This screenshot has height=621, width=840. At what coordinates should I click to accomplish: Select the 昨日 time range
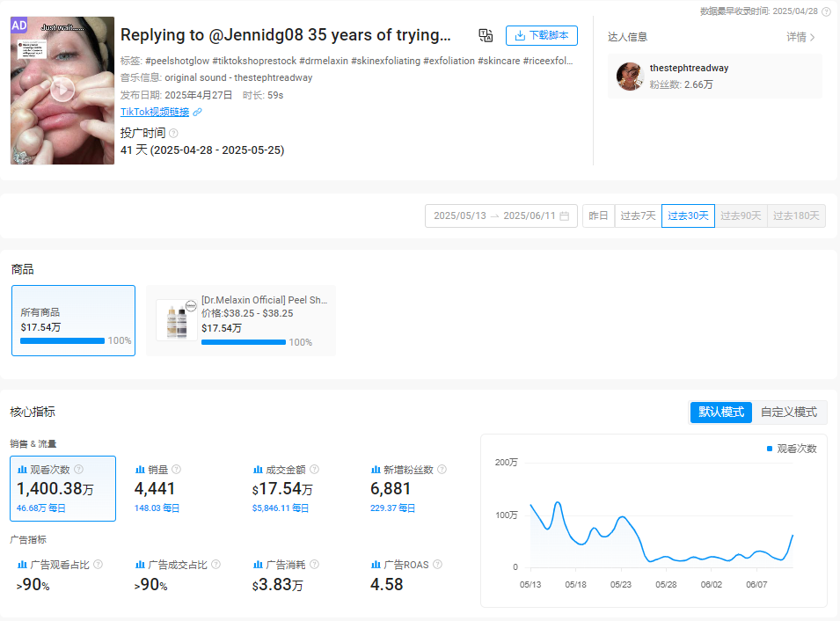pyautogui.click(x=598, y=216)
